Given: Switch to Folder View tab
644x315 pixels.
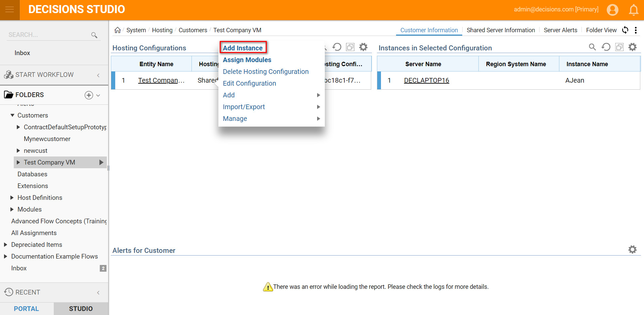Looking at the screenshot, I should coord(601,30).
